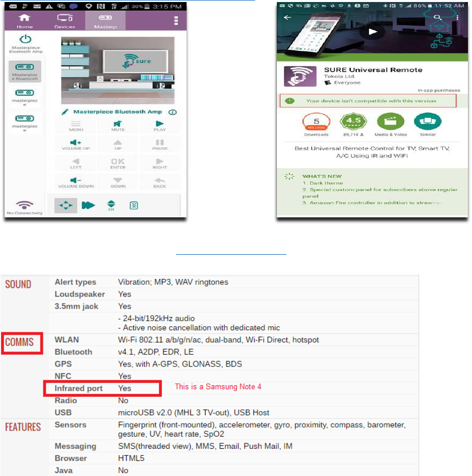
Task: Tap the UP arrow button
Action: [118, 145]
